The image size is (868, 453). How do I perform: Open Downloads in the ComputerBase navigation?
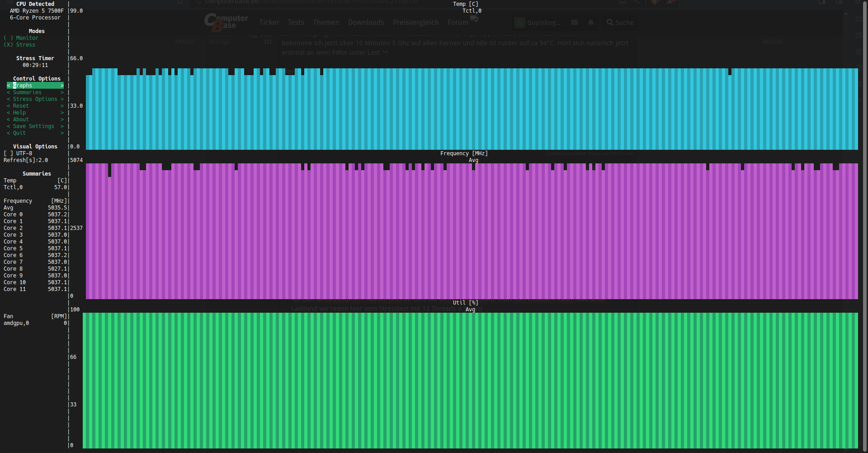[x=366, y=22]
